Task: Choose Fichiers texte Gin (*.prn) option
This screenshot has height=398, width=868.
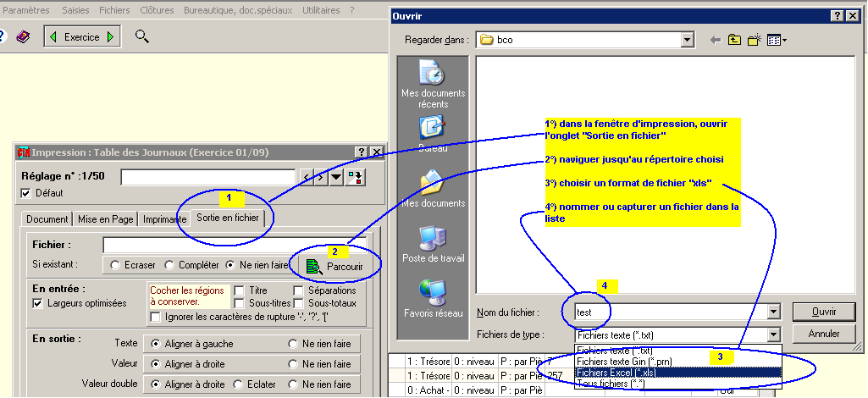Action: click(678, 362)
